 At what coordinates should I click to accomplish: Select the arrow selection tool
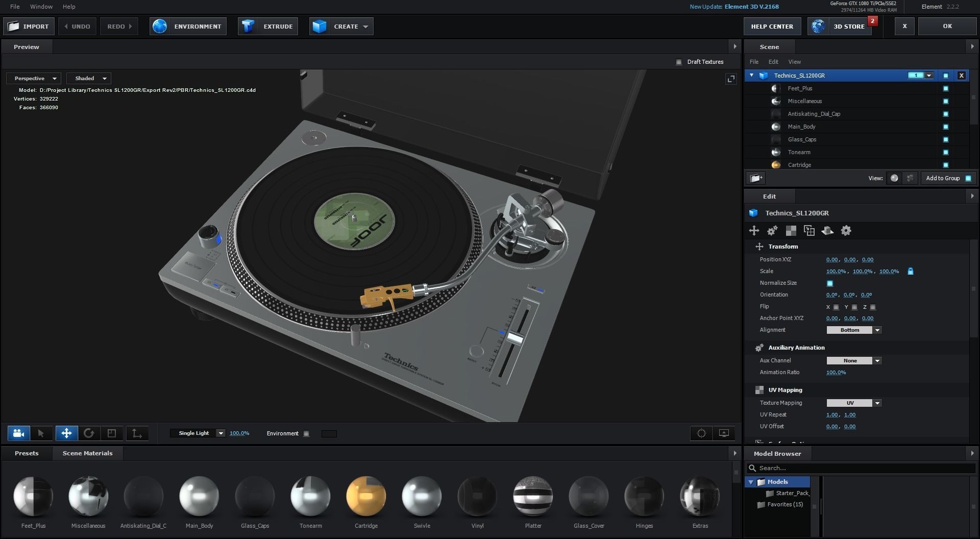coord(41,433)
